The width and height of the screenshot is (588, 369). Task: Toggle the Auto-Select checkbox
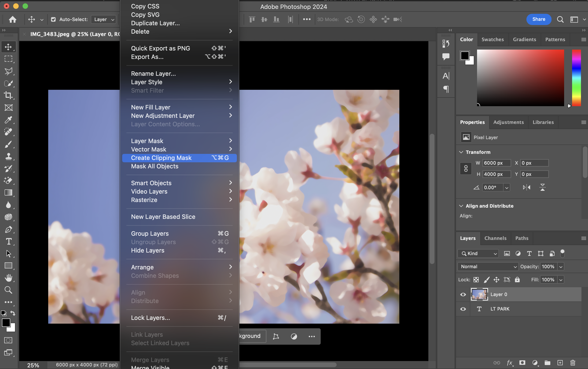(53, 19)
